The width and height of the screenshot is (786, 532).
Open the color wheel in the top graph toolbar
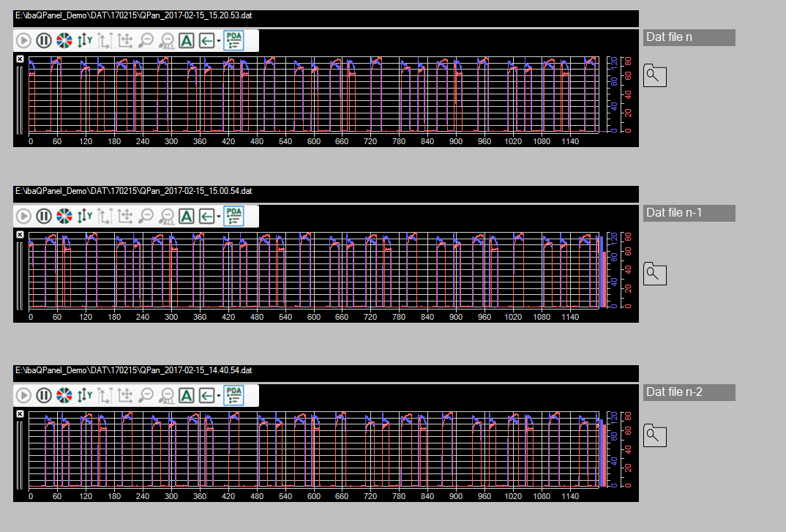coord(64,41)
